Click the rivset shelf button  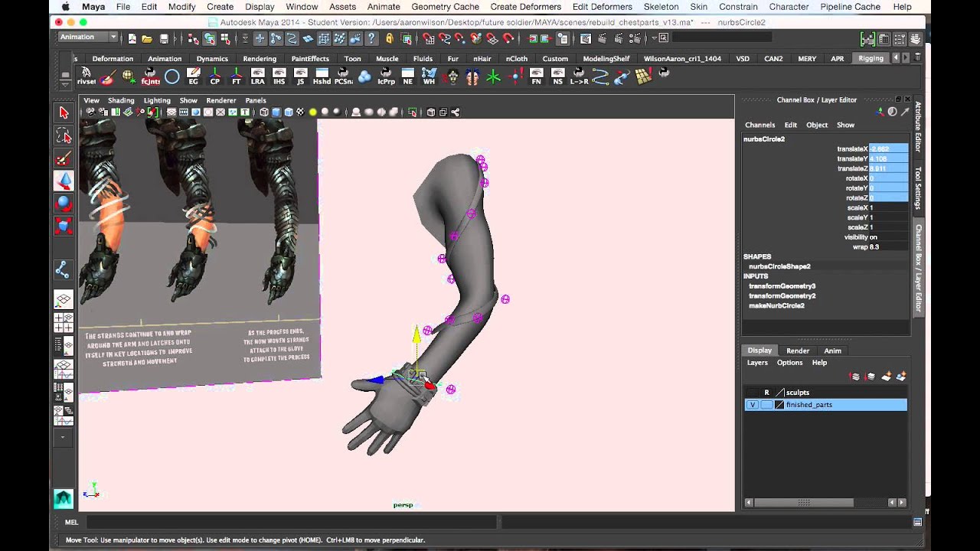tap(86, 76)
